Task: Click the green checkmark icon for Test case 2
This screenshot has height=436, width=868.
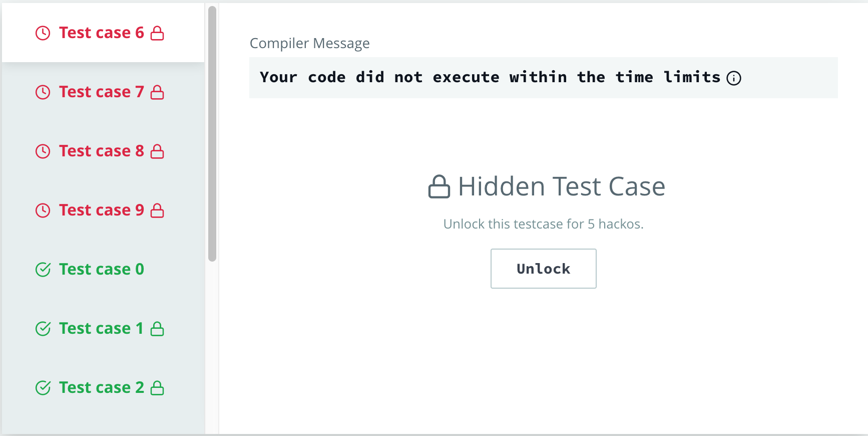Action: tap(43, 388)
